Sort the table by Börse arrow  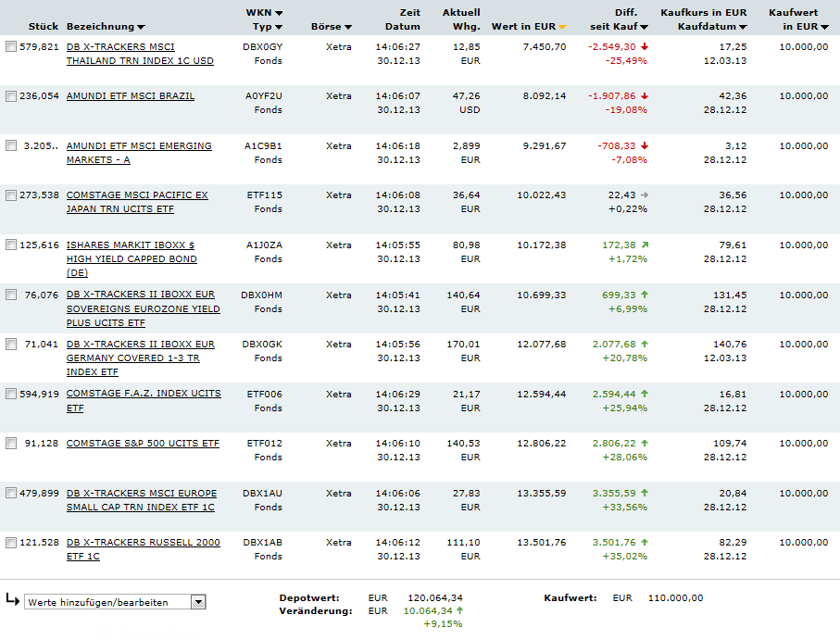click(x=347, y=28)
